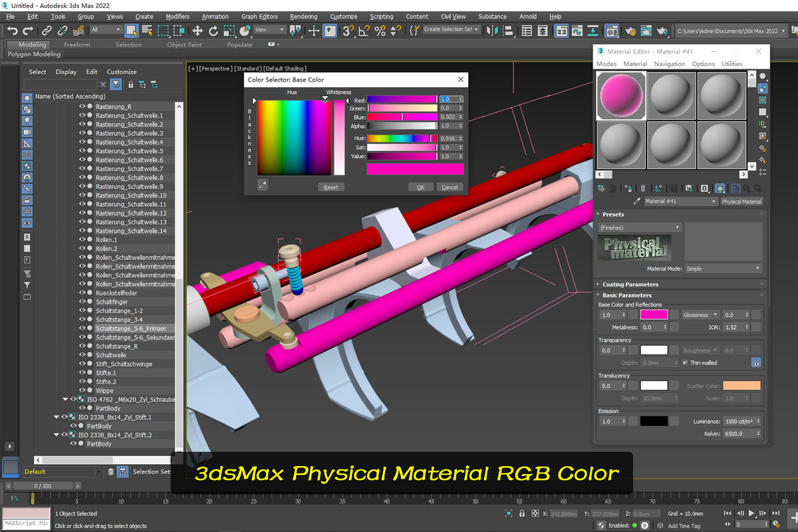Activate the Bind to Space Warp icon
The image size is (798, 532).
pyautogui.click(x=78, y=30)
